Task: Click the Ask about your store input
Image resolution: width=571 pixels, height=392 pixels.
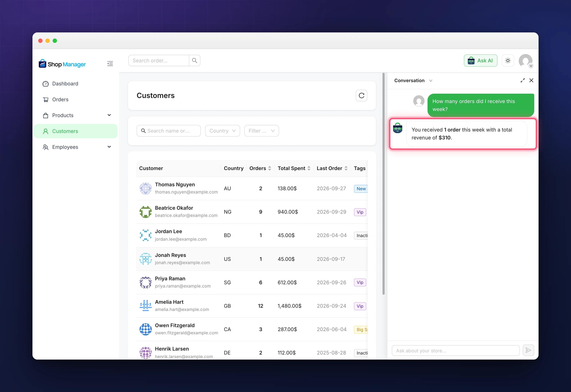Action: 455,351
